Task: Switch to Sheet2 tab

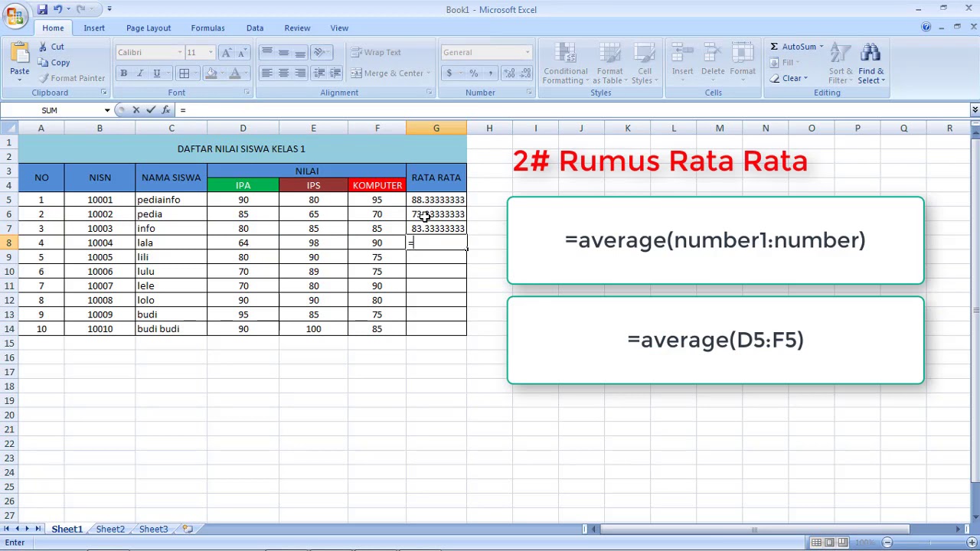Action: (x=110, y=530)
